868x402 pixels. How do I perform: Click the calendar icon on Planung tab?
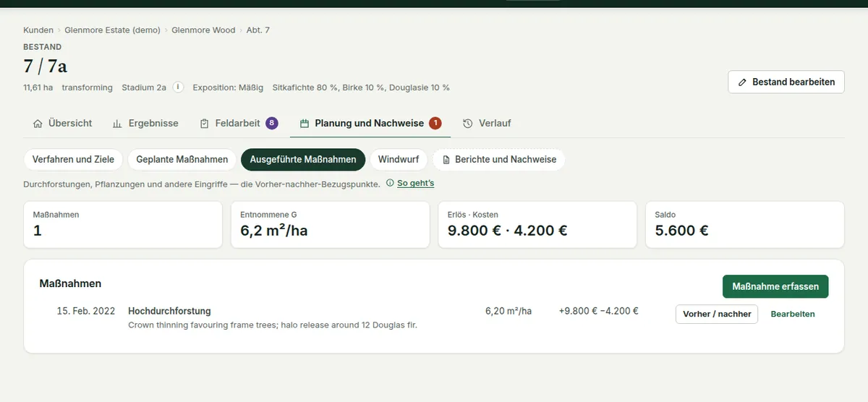tap(305, 124)
